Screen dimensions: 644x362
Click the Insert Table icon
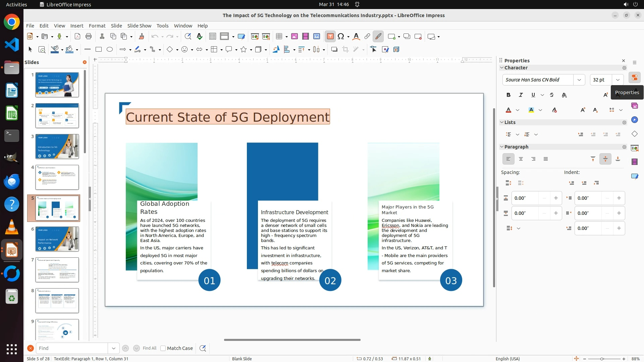click(x=279, y=37)
